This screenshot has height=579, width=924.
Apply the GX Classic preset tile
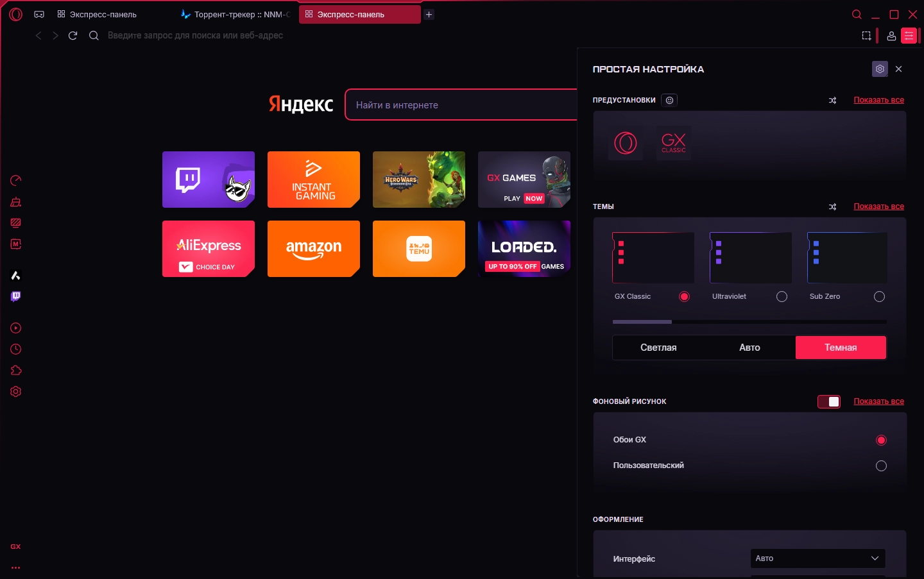(674, 142)
